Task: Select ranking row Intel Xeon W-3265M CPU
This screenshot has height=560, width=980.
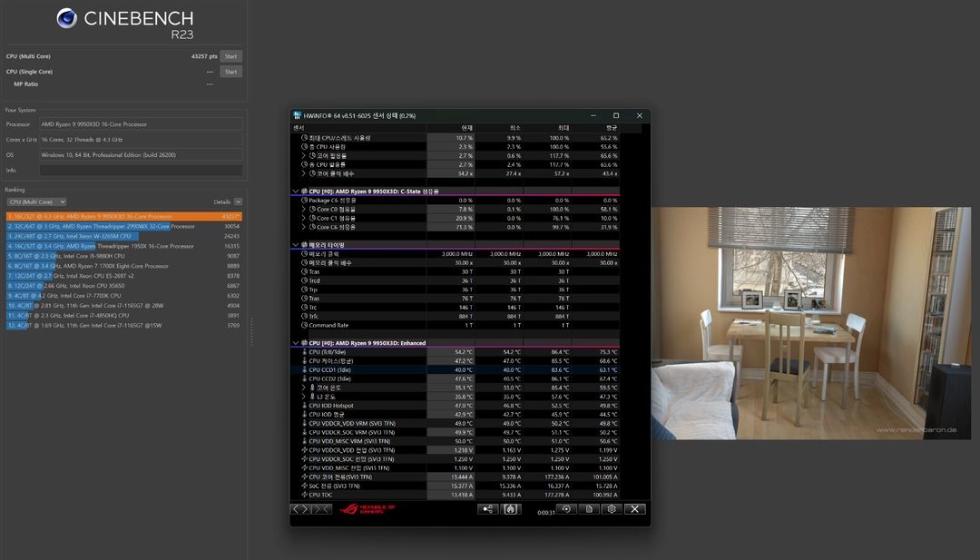Action: [123, 236]
